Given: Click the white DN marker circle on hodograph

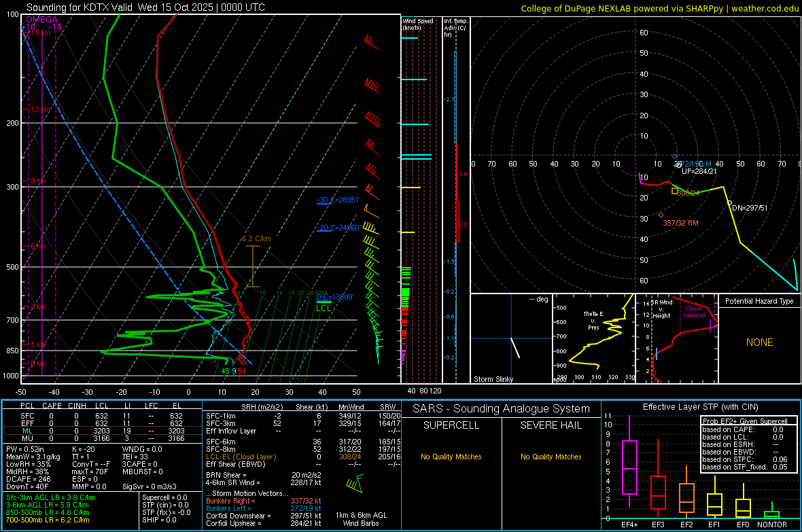Looking at the screenshot, I should tap(730, 203).
